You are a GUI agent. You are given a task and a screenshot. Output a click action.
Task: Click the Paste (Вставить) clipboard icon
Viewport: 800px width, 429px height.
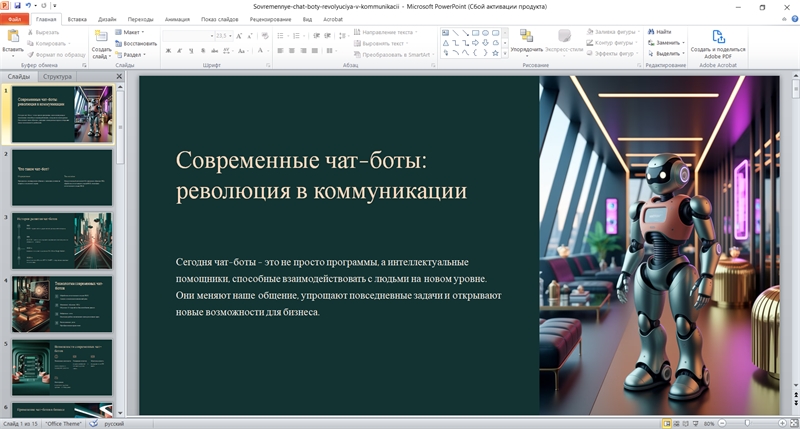(13, 37)
